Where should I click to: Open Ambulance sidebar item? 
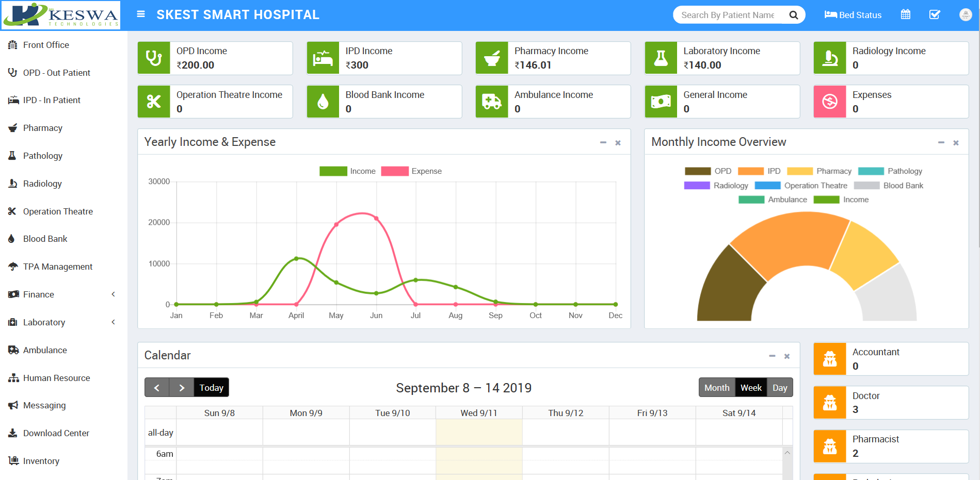tap(45, 350)
